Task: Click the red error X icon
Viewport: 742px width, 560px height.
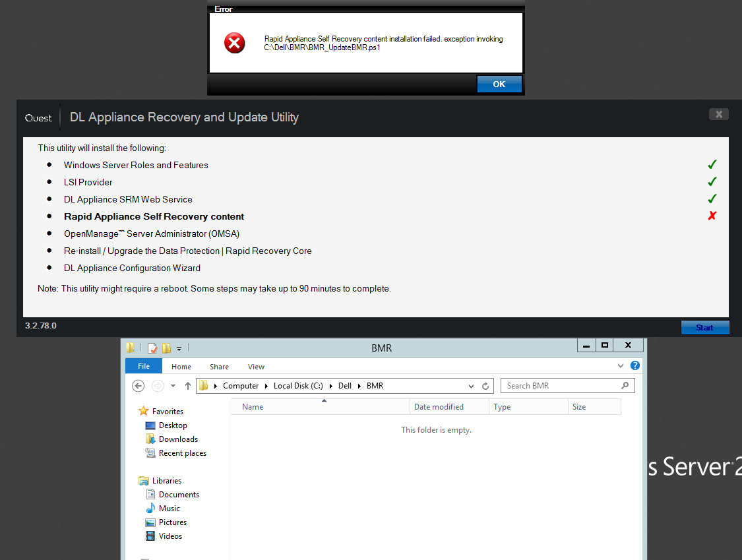Action: [234, 43]
